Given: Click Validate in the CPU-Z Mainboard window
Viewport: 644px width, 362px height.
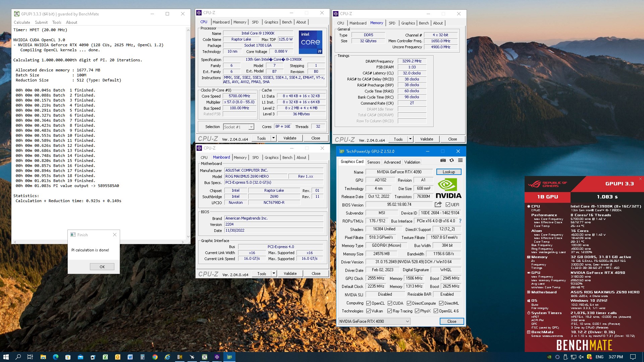Looking at the screenshot, I should pos(290,273).
